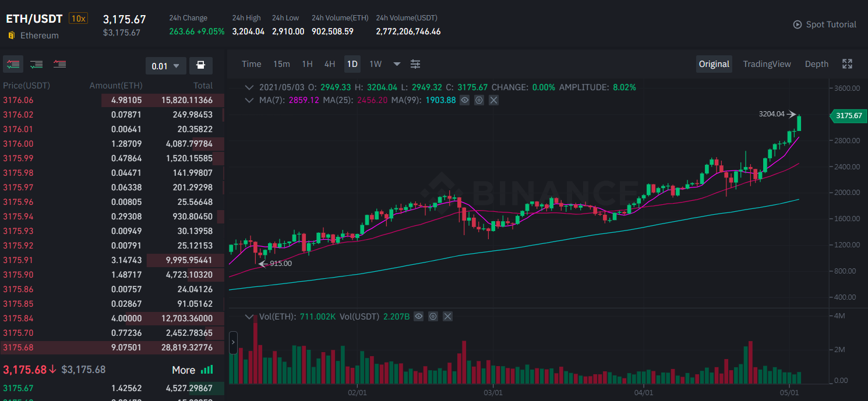This screenshot has width=868, height=401.
Task: Expand the side panel arrow handle
Action: click(x=233, y=342)
